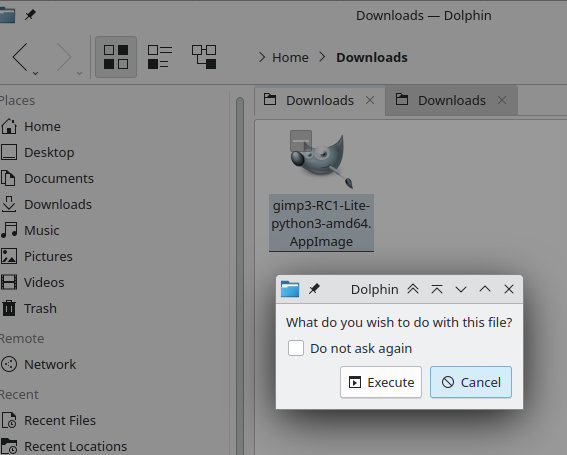Go forward with the right arrow

[x=64, y=57]
